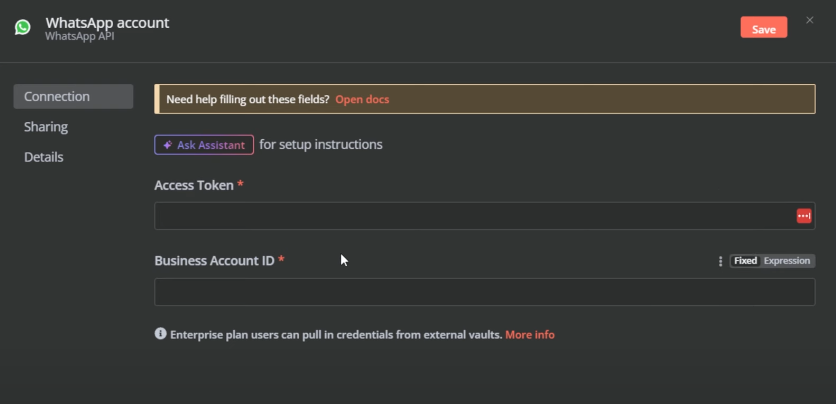The width and height of the screenshot is (836, 404).
Task: Click the Ask Assistant button
Action: (x=204, y=145)
